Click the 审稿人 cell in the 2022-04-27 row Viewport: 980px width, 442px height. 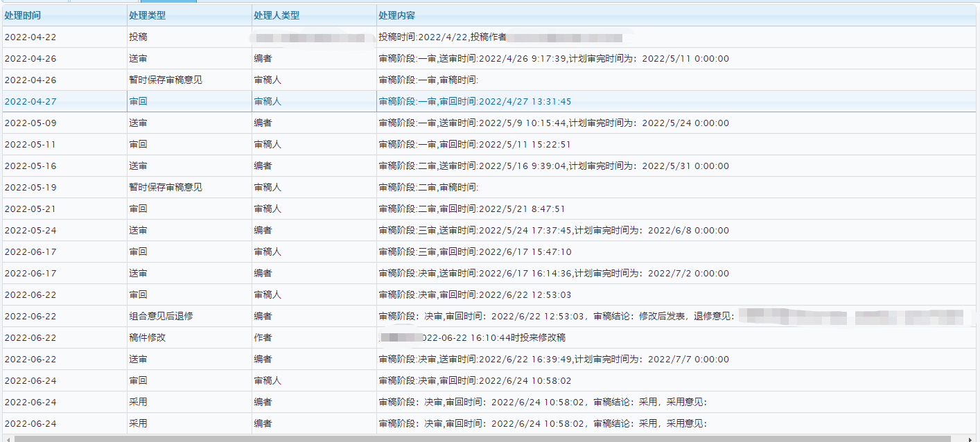pos(268,102)
